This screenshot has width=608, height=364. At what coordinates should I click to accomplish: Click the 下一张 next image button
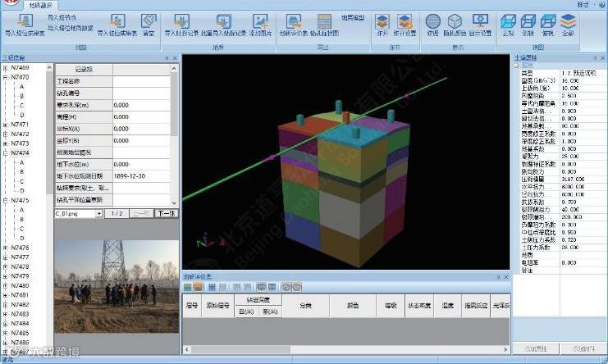(x=167, y=213)
